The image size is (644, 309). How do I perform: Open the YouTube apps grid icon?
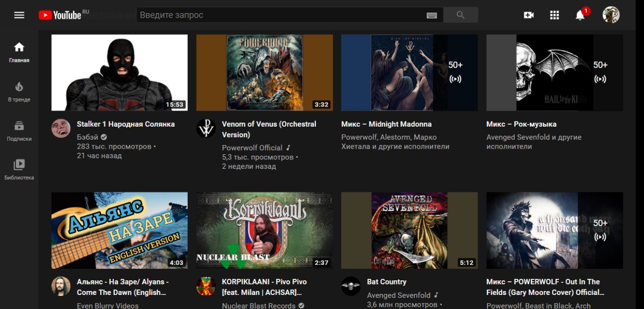coord(554,15)
